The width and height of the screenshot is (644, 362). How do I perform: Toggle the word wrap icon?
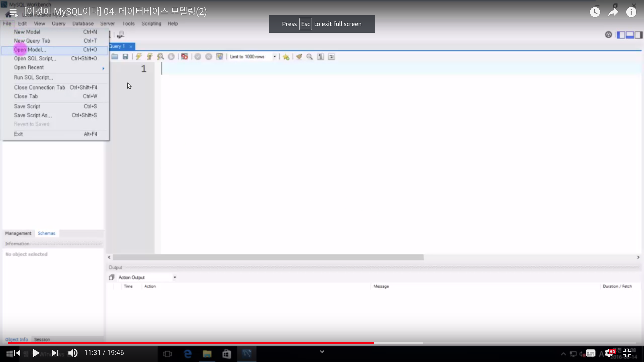coord(331,57)
